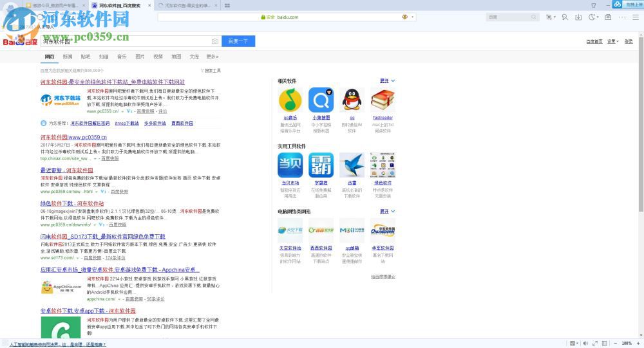Viewport: 644px width, 348px height.
Task: Click the AppChina logo thumbnail
Action: pos(61,287)
